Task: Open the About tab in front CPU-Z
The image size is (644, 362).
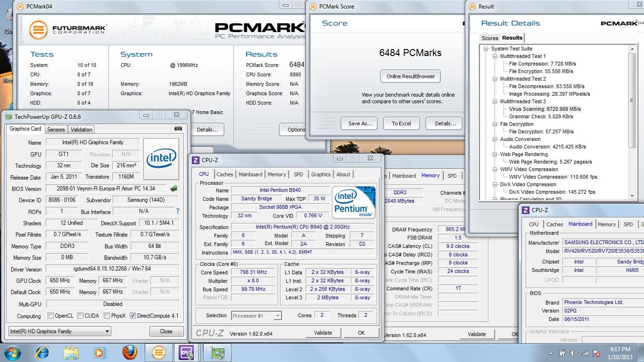Action: point(343,174)
